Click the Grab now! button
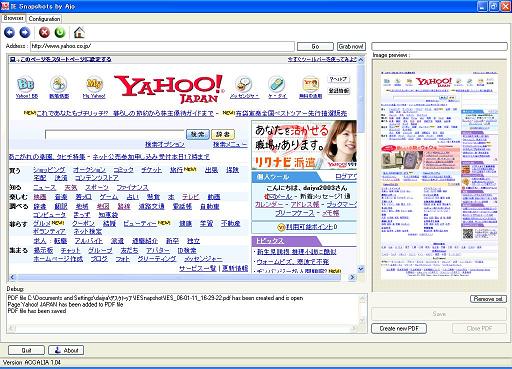512x369 pixels. [351, 46]
